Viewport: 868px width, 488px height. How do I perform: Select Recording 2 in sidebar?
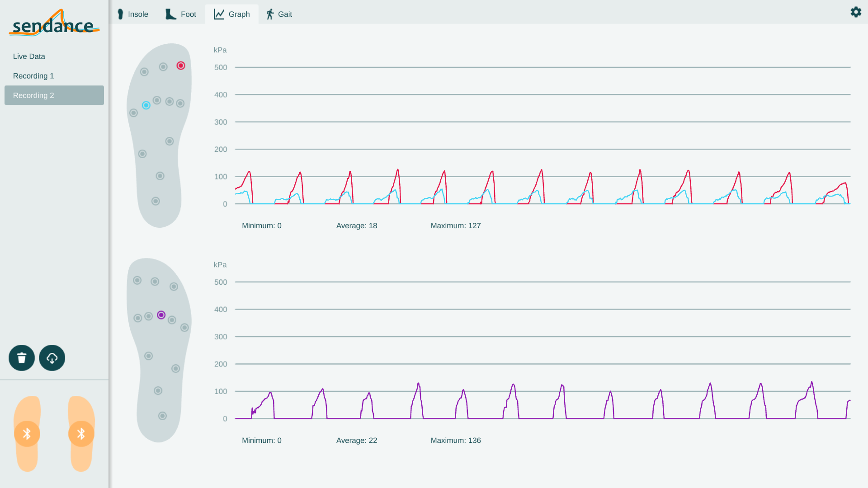[x=54, y=95]
